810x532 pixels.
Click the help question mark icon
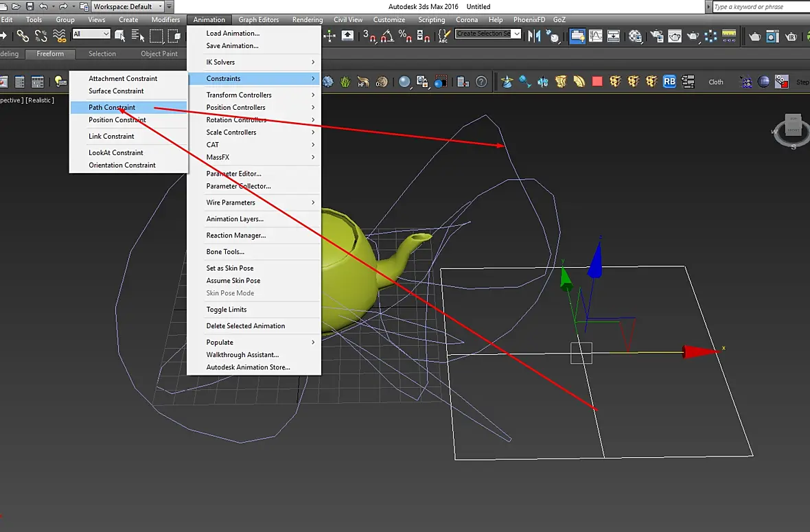pos(481,82)
